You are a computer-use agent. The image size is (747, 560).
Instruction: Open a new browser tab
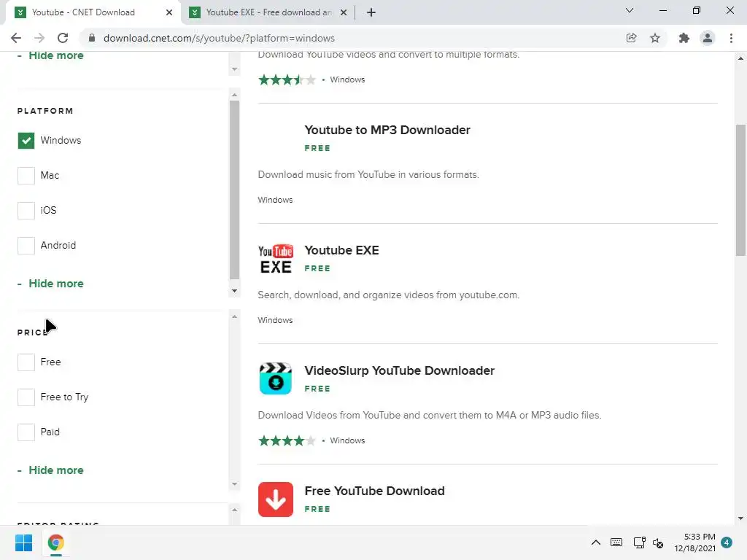click(371, 12)
